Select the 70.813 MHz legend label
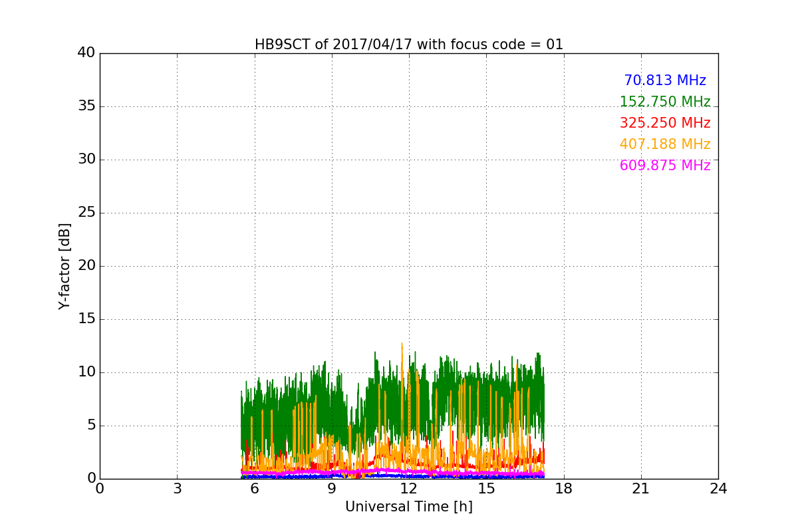 pyautogui.click(x=665, y=80)
